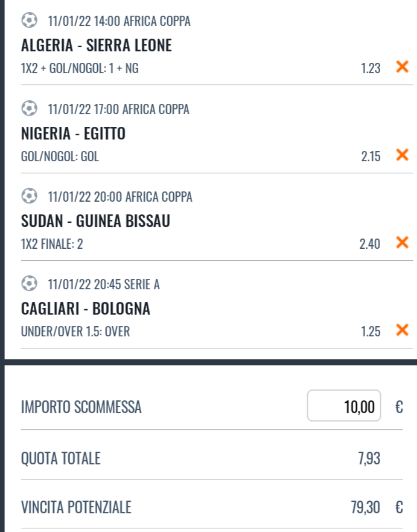Remove the Cagliari - Bologna selection
417x532 pixels.
[x=402, y=330]
